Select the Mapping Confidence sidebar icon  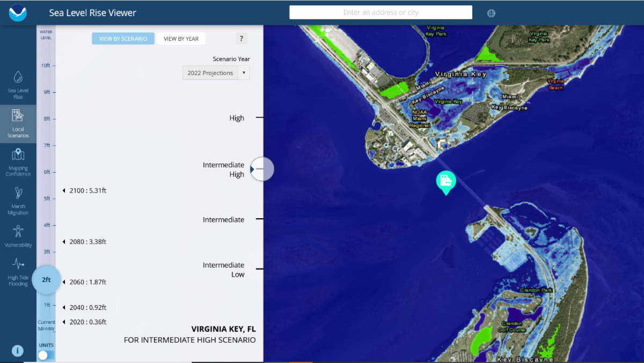18,161
